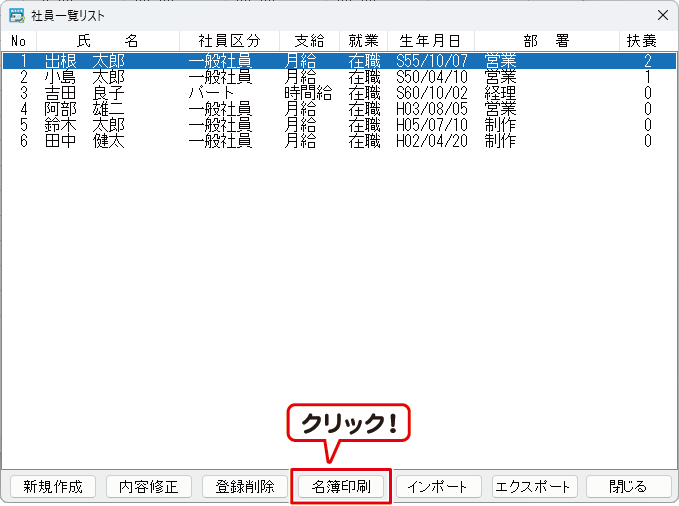Image resolution: width=679 pixels, height=506 pixels.
Task: Print the roster with 名簿印刷
Action: 341,487
